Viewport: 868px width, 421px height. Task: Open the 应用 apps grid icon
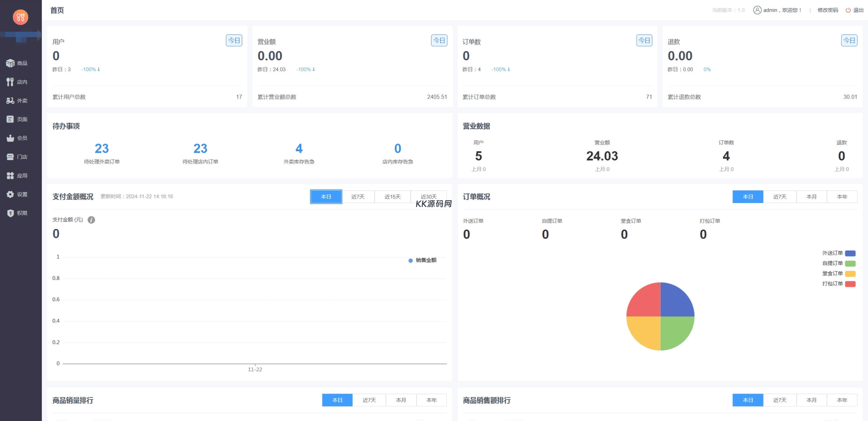click(x=10, y=175)
